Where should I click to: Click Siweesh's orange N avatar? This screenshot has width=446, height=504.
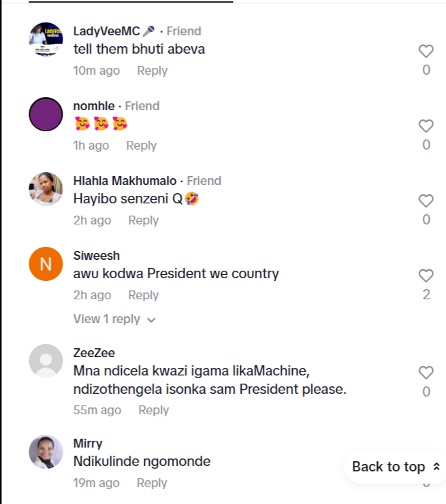(x=46, y=264)
